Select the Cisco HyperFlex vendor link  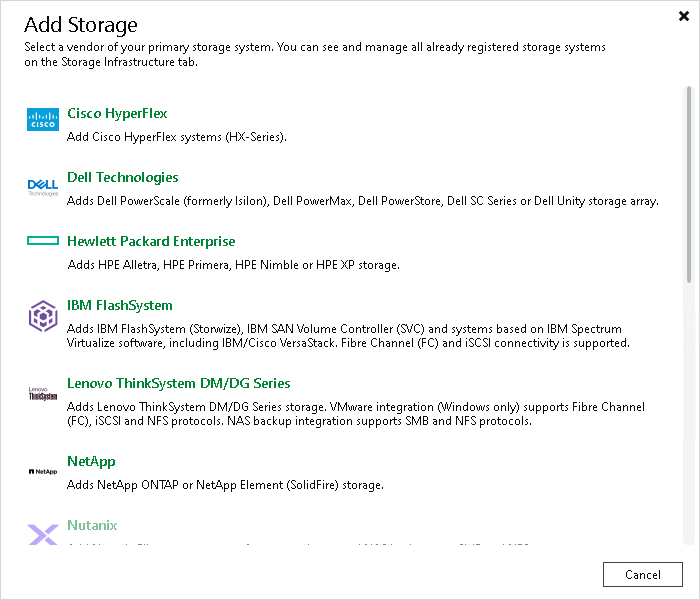point(117,113)
